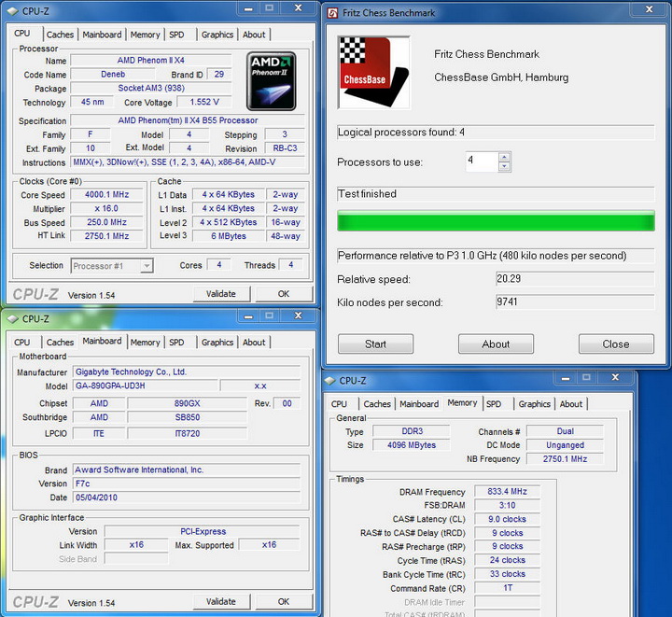The image size is (672, 617).
Task: Minimize the Memory CPU-Z window
Action: (566, 378)
